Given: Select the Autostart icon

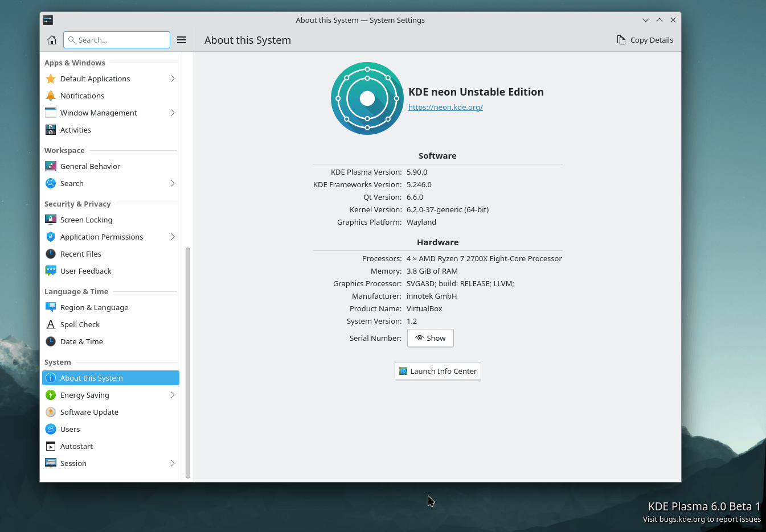Looking at the screenshot, I should pyautogui.click(x=51, y=446).
